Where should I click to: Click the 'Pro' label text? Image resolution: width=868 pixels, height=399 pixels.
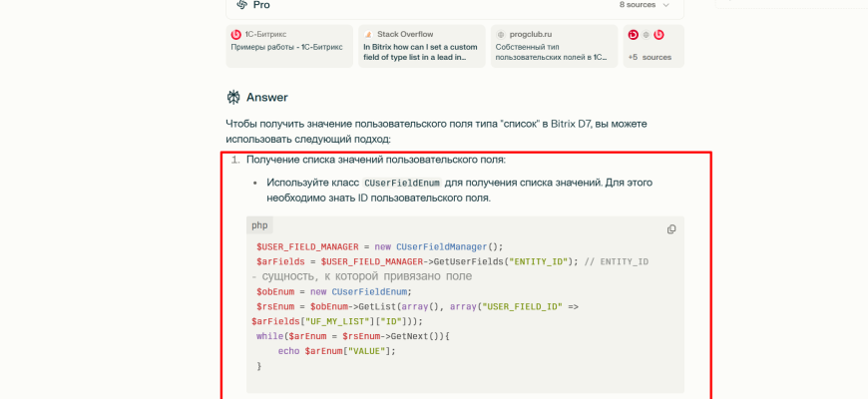pyautogui.click(x=261, y=5)
